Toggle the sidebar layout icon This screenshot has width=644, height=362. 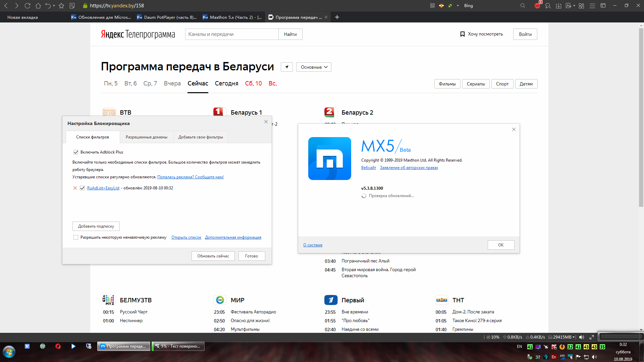pyautogui.click(x=603, y=6)
